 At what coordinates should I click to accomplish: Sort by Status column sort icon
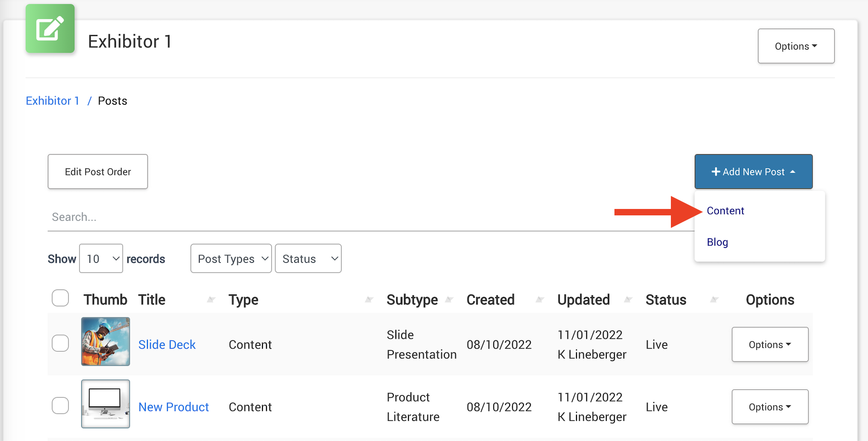714,300
